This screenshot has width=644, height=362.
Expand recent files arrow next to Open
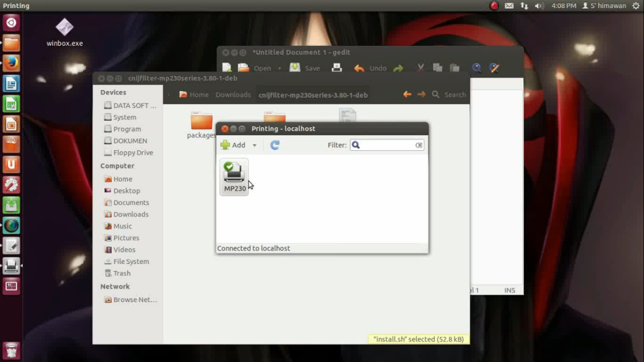coord(279,68)
